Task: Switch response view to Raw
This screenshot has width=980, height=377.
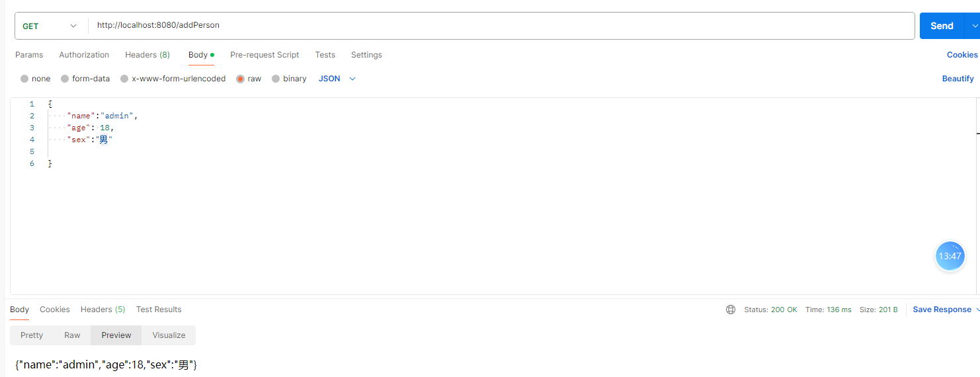Action: click(72, 335)
